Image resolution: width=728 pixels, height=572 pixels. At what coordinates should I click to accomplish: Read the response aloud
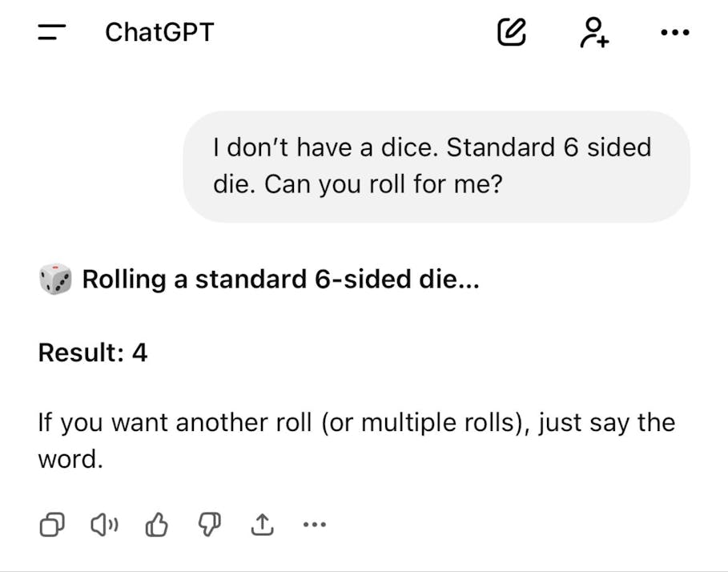104,526
